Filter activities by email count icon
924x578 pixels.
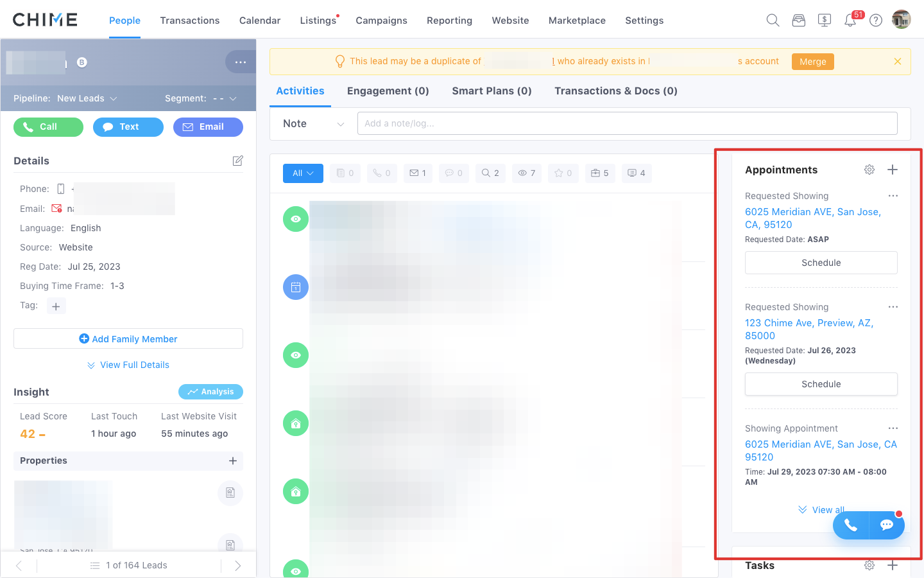(x=418, y=173)
